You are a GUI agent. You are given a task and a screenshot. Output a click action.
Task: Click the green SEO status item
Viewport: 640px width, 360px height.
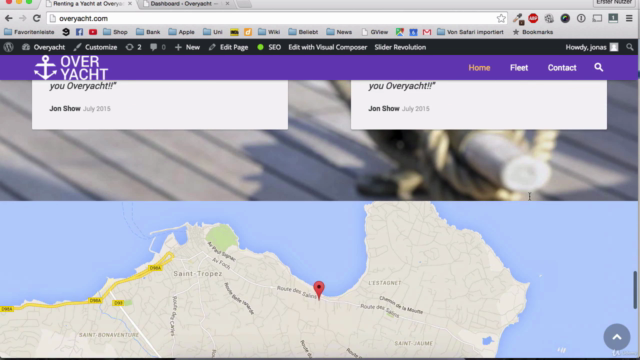269,47
